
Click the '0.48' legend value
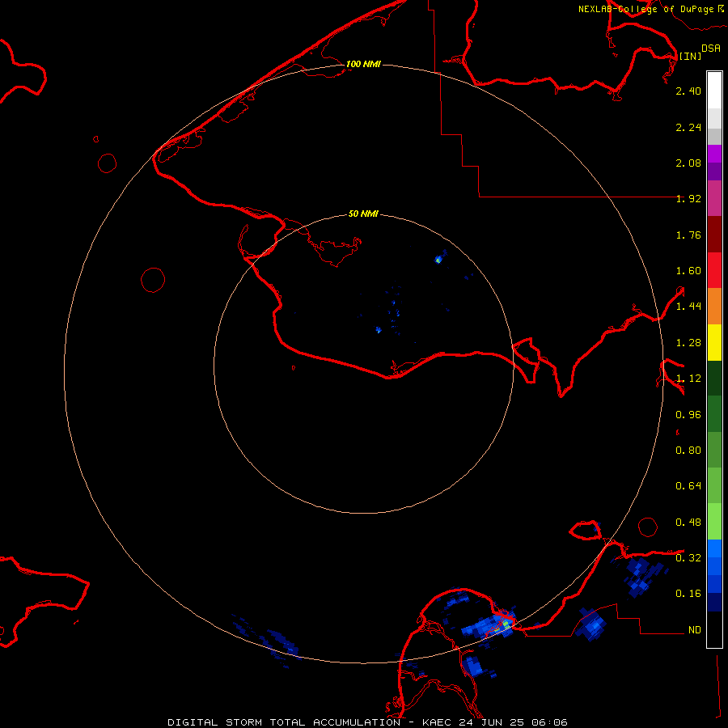coord(688,523)
